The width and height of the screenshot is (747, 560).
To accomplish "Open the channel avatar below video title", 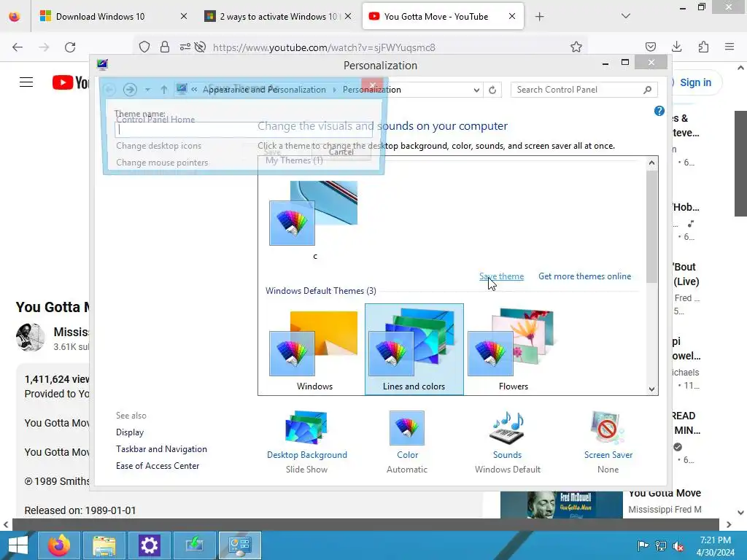I will coord(30,337).
